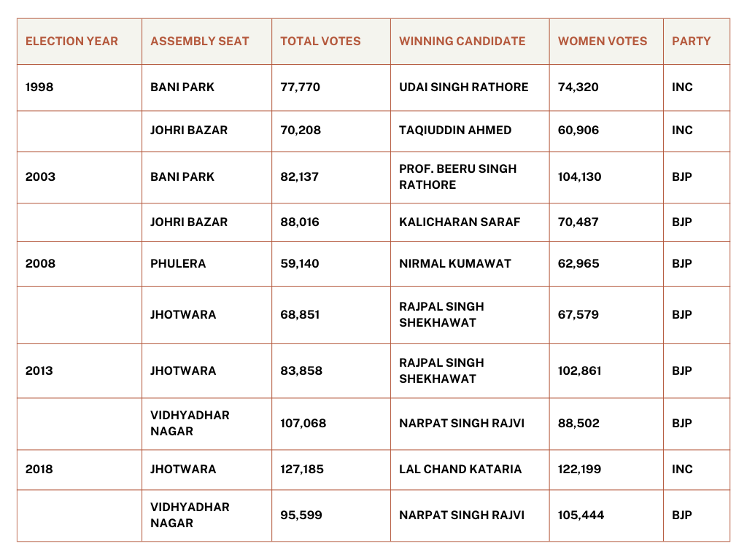Select the KALICHARAN SARAF cell
This screenshot has width=747, height=560.
click(x=470, y=222)
